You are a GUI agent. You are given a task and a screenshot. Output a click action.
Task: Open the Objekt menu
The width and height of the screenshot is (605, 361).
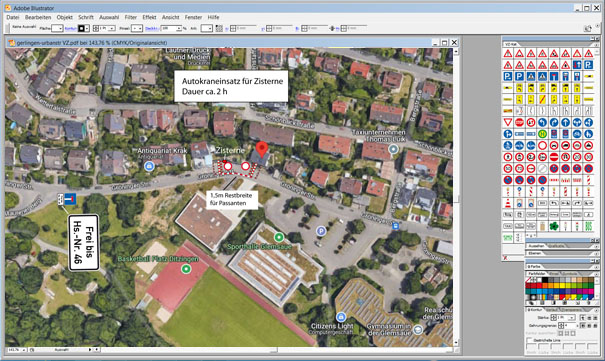(x=64, y=17)
